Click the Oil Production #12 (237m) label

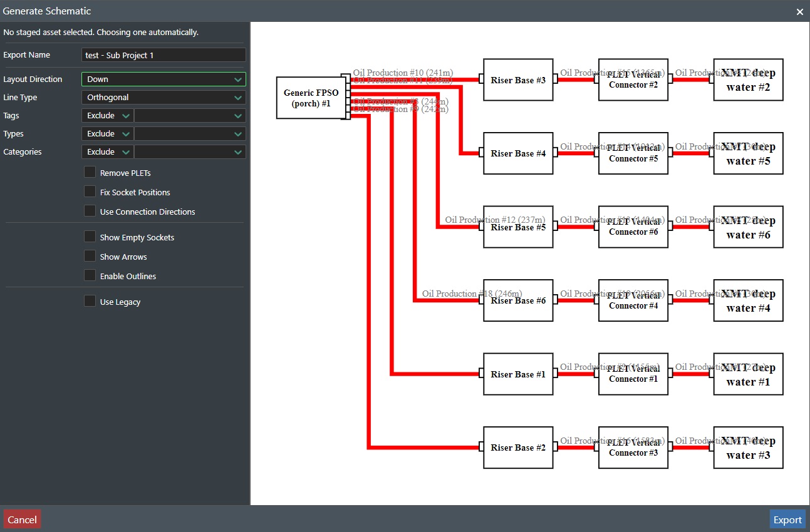495,220
